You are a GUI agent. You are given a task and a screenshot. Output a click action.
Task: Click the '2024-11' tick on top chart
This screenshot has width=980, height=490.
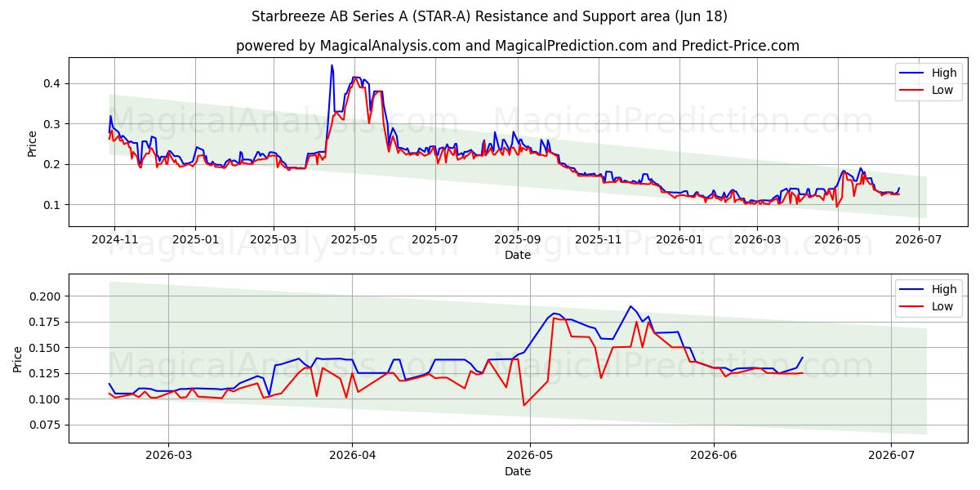[114, 239]
